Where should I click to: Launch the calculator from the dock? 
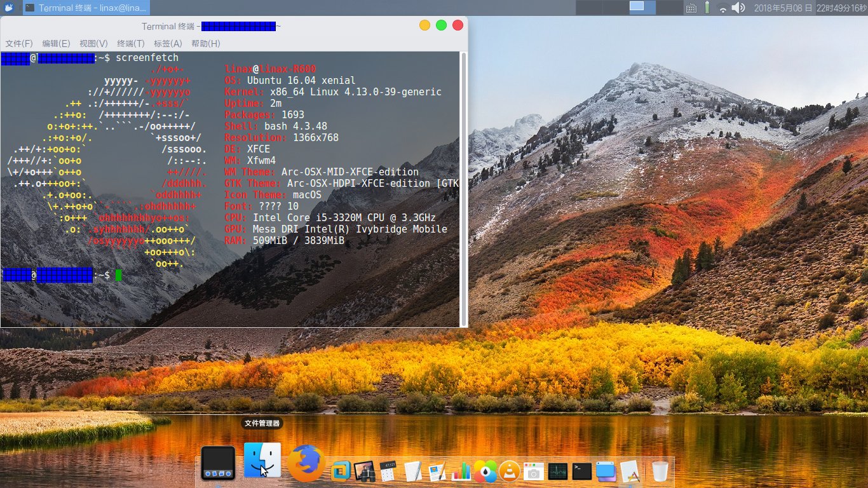click(x=388, y=471)
